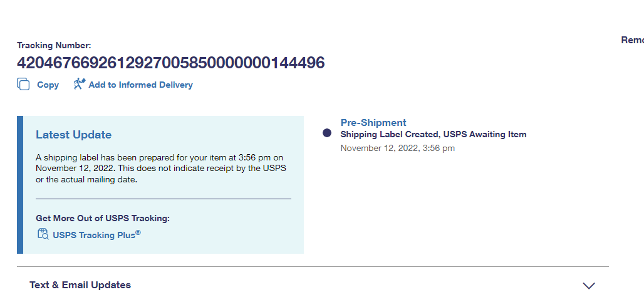This screenshot has height=297, width=644.
Task: Click the shipping label description paragraph
Action: point(160,167)
